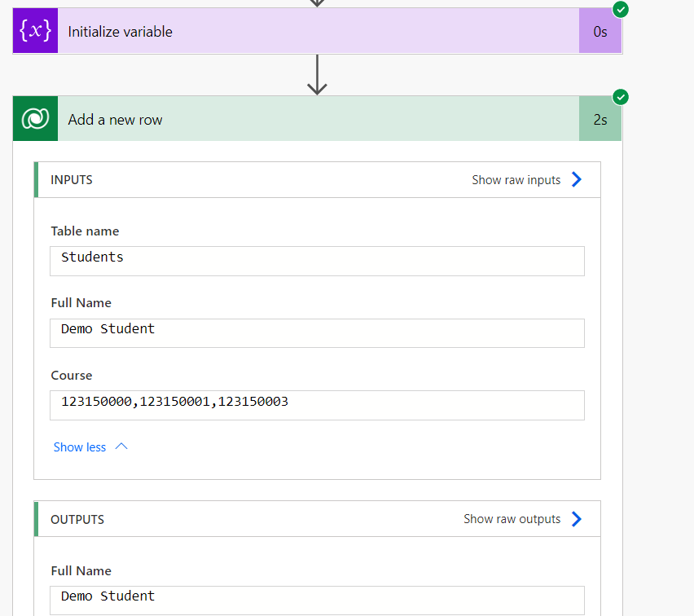
Task: Click the 0s duration badge on Initialize variable
Action: [x=600, y=31]
